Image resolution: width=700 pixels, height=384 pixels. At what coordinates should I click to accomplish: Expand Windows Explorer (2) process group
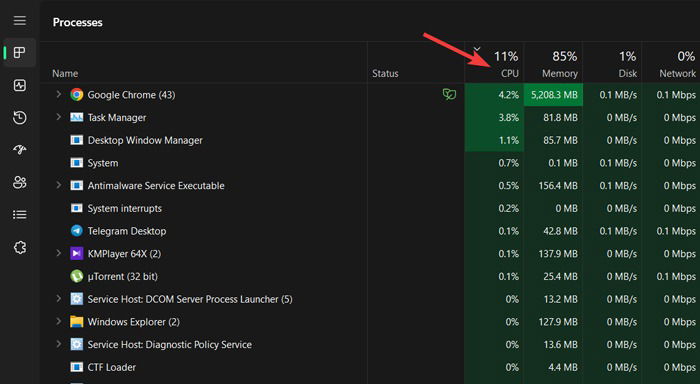click(58, 321)
